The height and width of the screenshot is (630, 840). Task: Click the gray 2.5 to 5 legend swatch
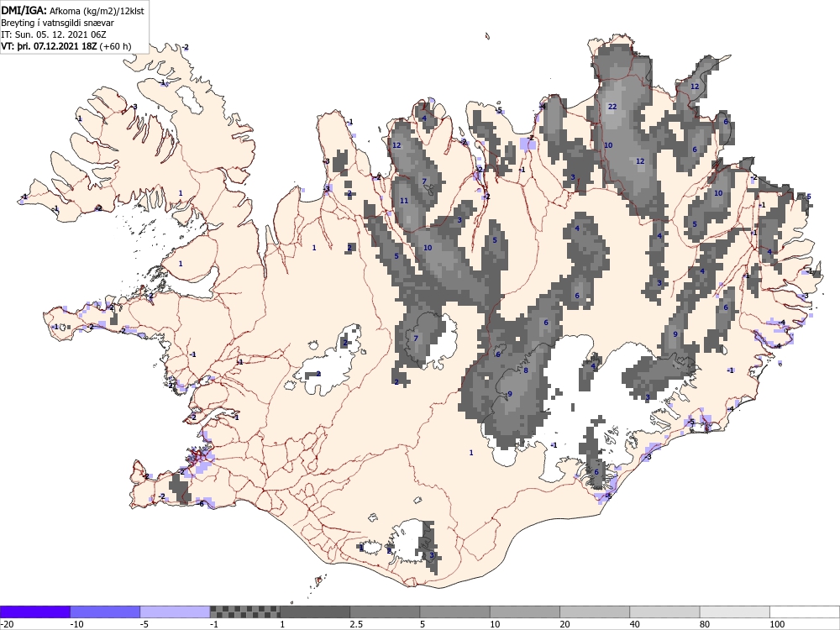385,612
